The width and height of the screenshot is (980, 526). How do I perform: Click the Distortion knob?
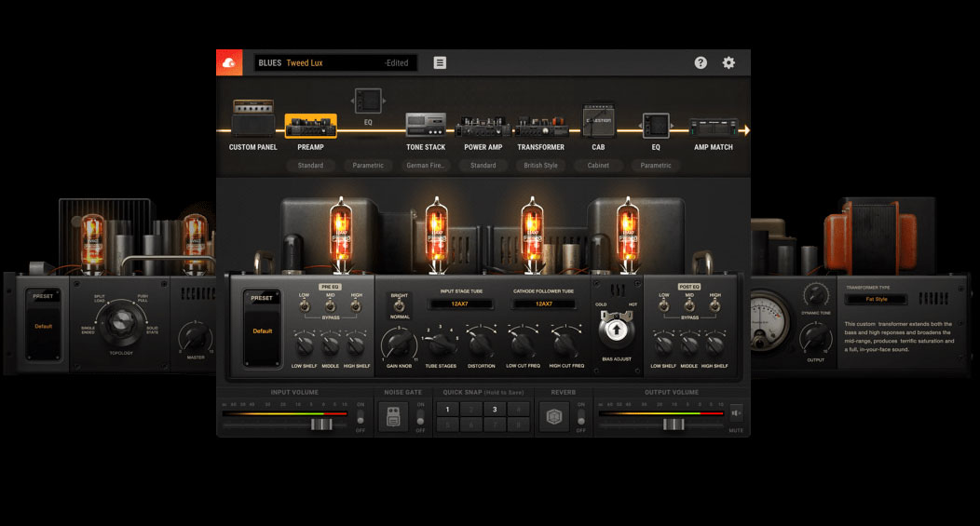coord(481,344)
